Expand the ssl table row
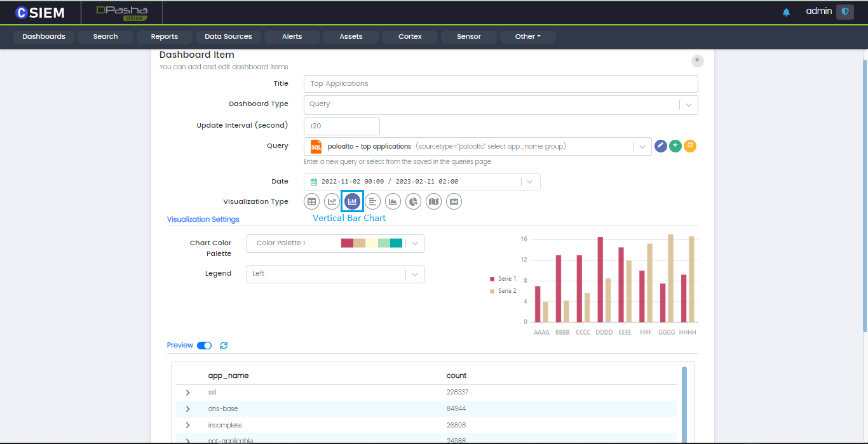 pyautogui.click(x=187, y=393)
